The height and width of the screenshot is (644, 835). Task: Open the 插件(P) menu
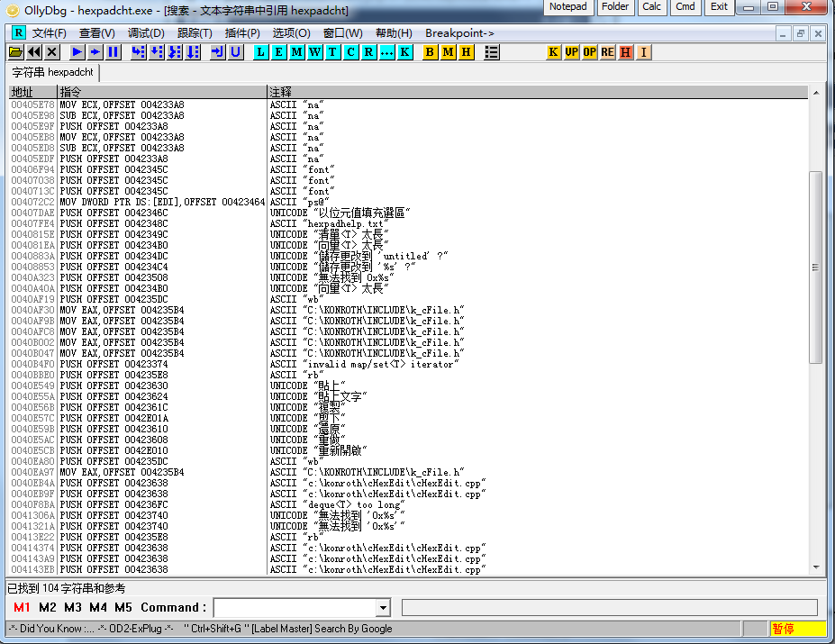point(242,33)
